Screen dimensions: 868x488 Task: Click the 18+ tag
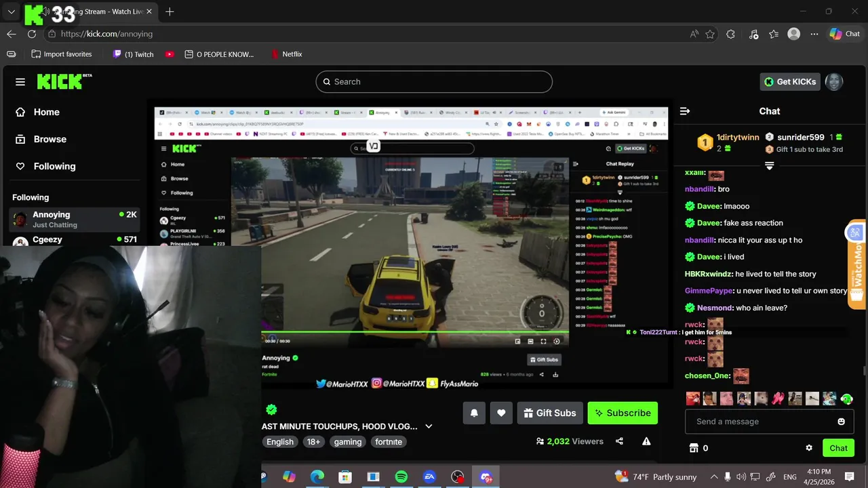tap(313, 442)
